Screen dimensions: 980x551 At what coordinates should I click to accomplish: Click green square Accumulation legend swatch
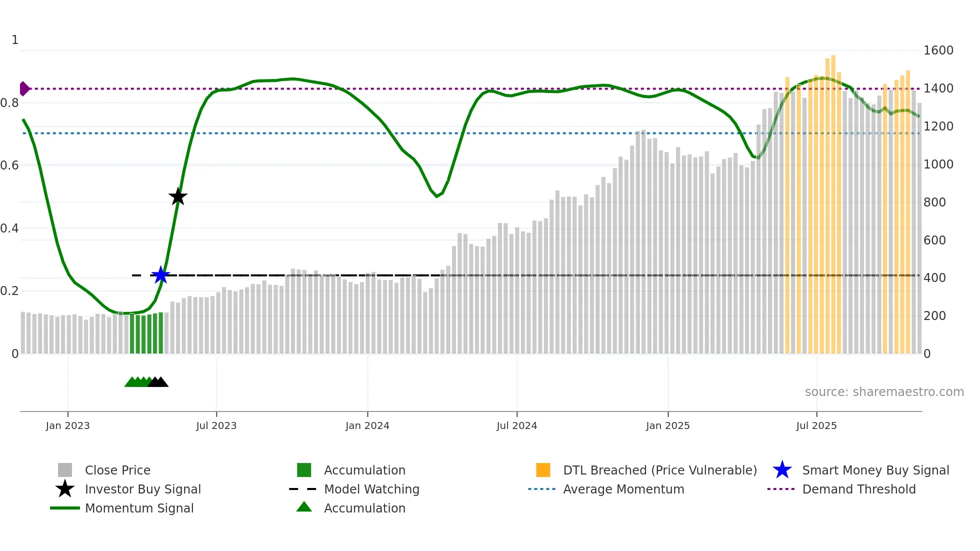point(304,470)
